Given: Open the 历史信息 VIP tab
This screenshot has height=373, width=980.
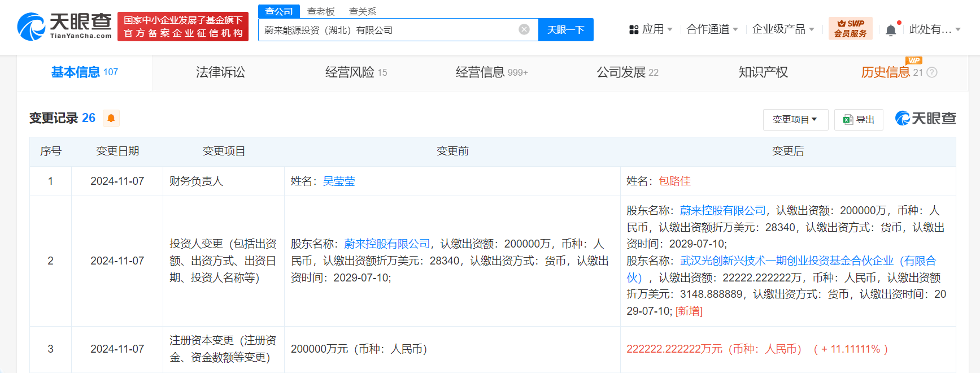Looking at the screenshot, I should 891,72.
